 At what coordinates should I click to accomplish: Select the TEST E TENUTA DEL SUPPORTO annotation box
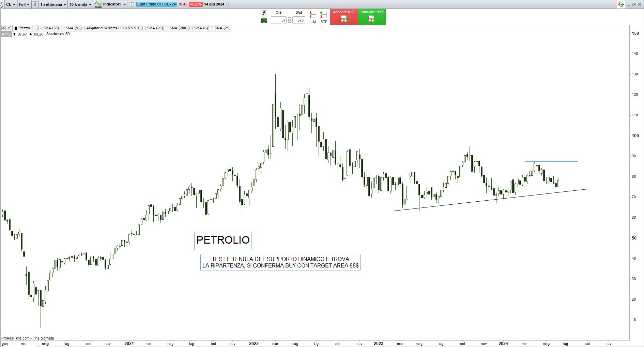280,262
